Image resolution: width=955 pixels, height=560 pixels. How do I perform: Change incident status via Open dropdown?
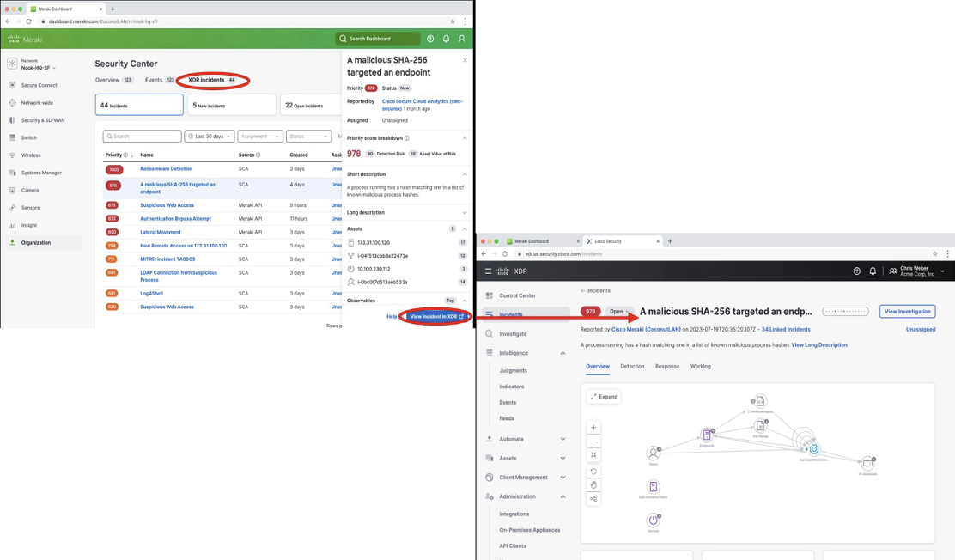coord(618,312)
